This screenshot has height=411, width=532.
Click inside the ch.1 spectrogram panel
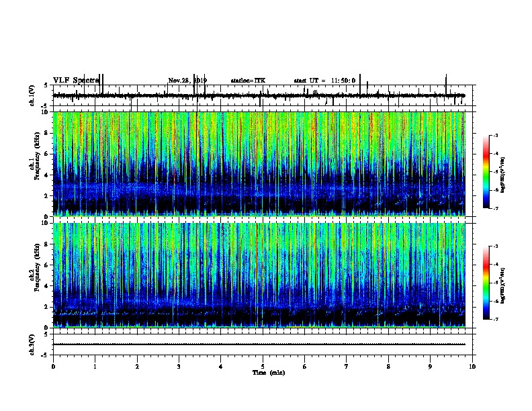pyautogui.click(x=259, y=164)
